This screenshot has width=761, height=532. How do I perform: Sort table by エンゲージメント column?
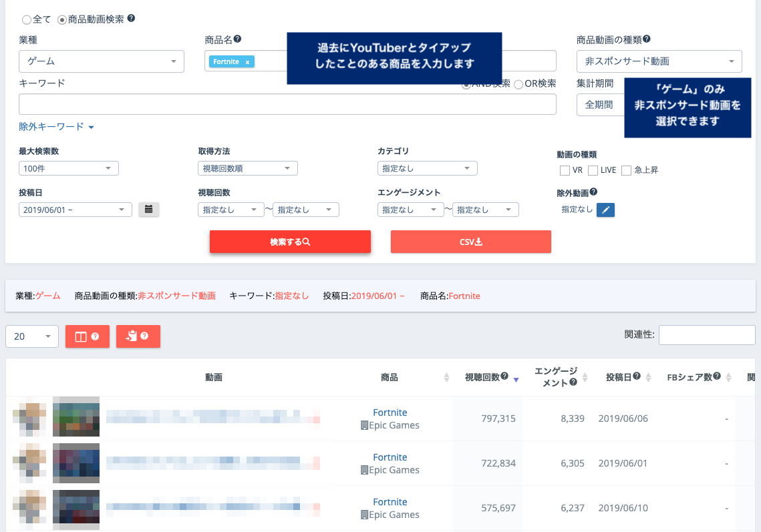tap(585, 377)
